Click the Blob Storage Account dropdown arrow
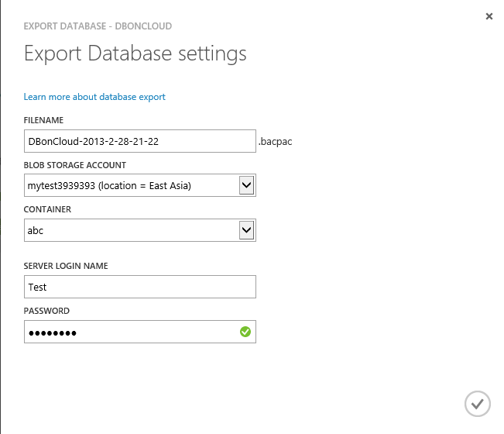The image size is (504, 434). (246, 185)
